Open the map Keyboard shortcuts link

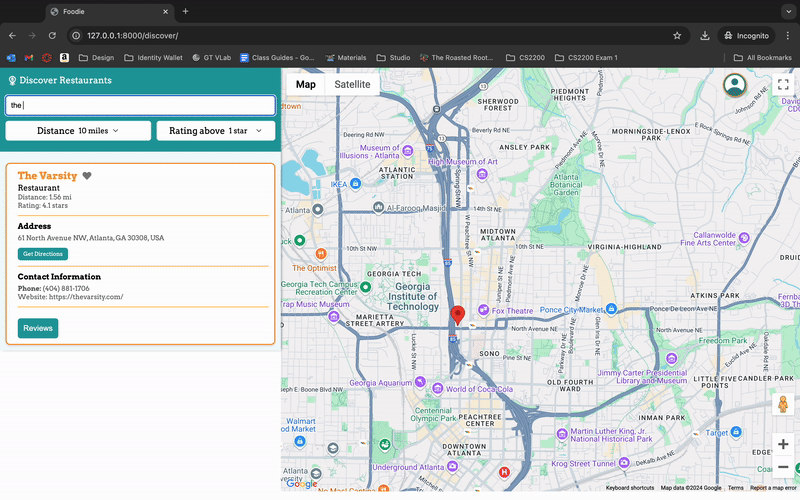click(630, 488)
